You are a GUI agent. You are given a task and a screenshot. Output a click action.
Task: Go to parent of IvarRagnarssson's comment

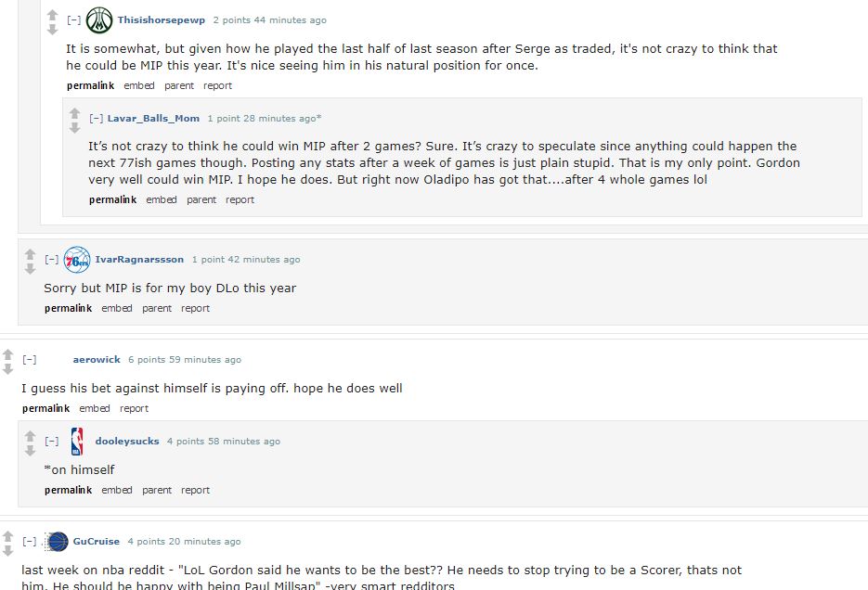157,308
